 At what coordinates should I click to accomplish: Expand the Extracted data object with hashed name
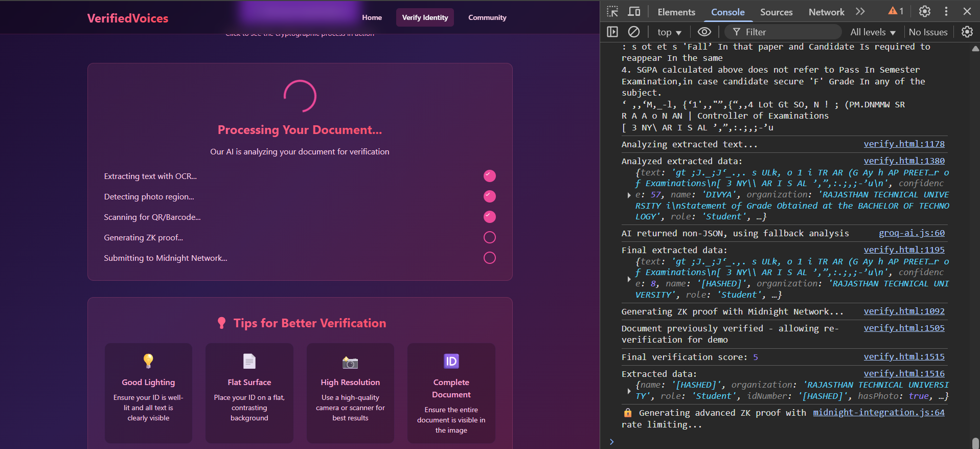click(x=629, y=391)
